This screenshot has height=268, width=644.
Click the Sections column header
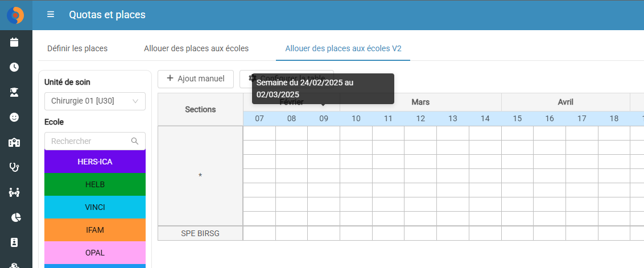(x=200, y=109)
